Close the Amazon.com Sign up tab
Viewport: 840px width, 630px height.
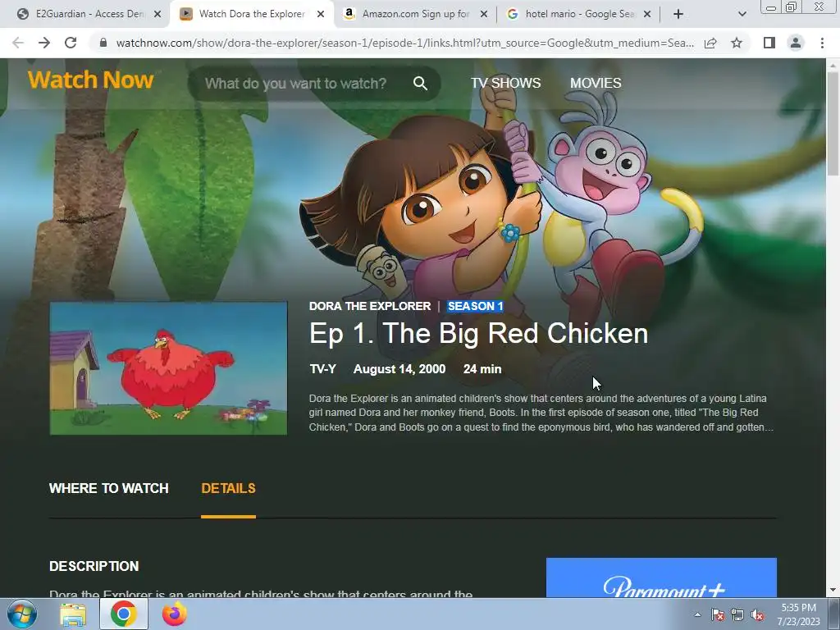[x=484, y=14]
